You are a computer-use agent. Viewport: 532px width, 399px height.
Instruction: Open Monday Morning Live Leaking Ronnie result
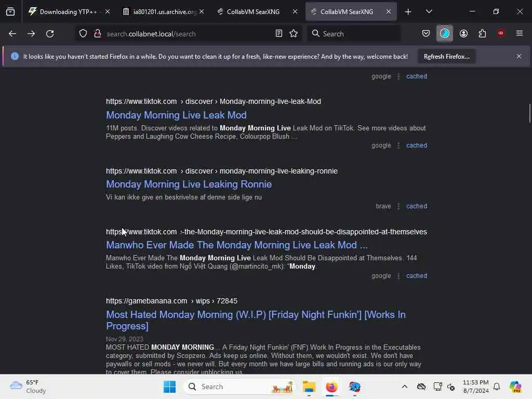[x=189, y=184]
